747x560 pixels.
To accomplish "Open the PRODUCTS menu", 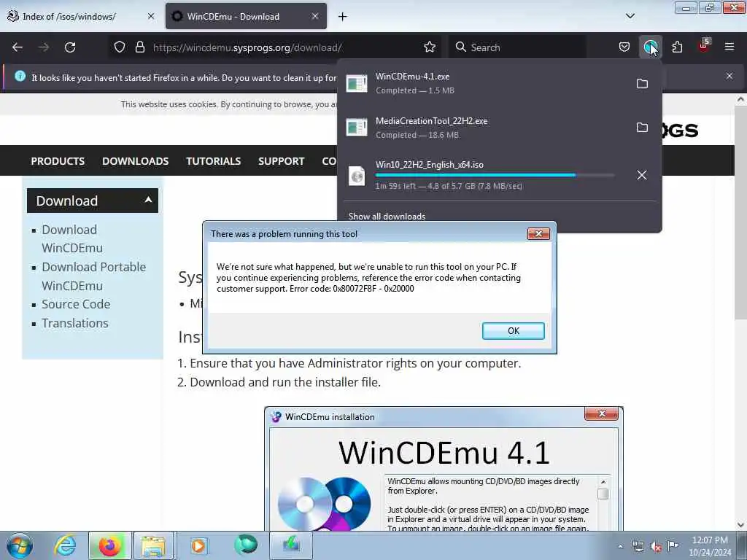I will coord(58,161).
